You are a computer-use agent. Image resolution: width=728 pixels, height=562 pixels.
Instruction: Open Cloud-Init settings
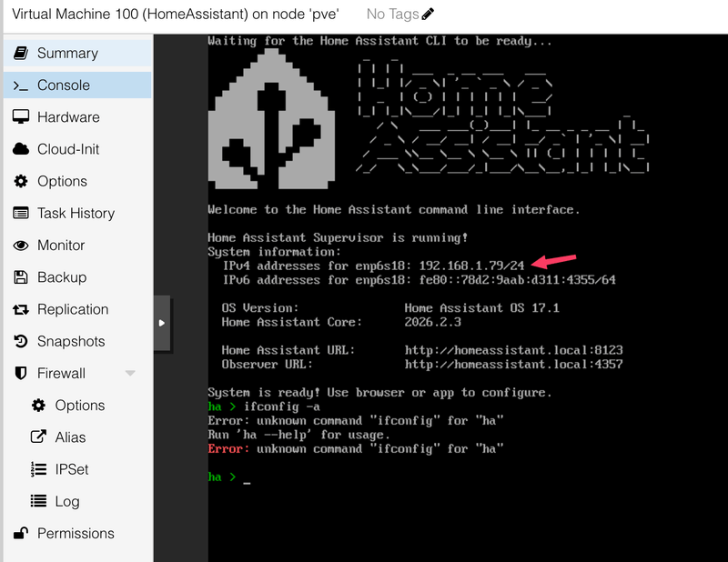(x=77, y=149)
